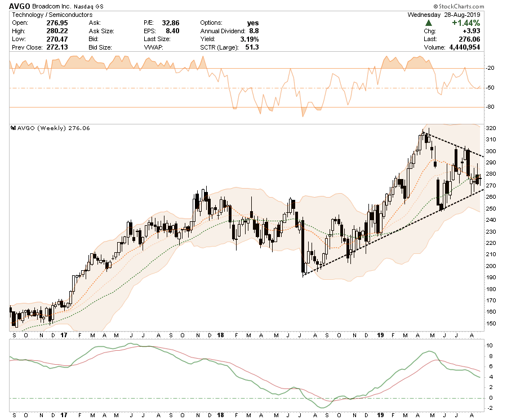Image resolution: width=507 pixels, height=420 pixels.
Task: Click the StockCharts.com copyright text
Action: click(459, 6)
